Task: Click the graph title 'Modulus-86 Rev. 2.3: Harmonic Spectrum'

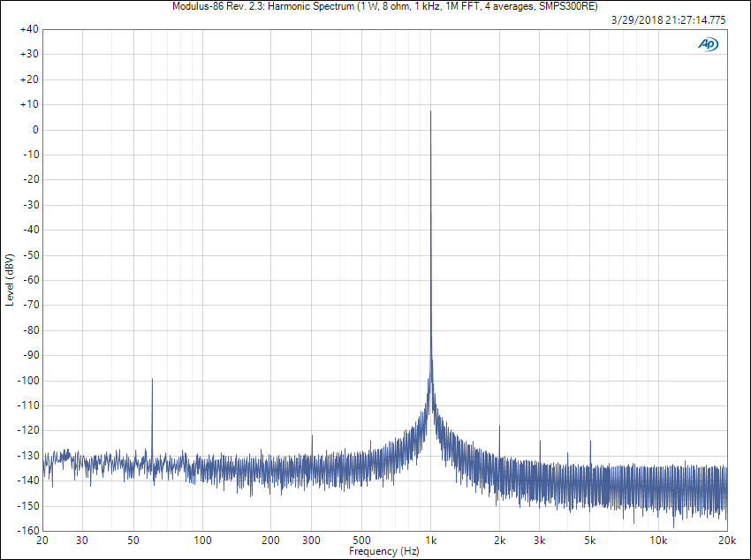Action: point(263,6)
